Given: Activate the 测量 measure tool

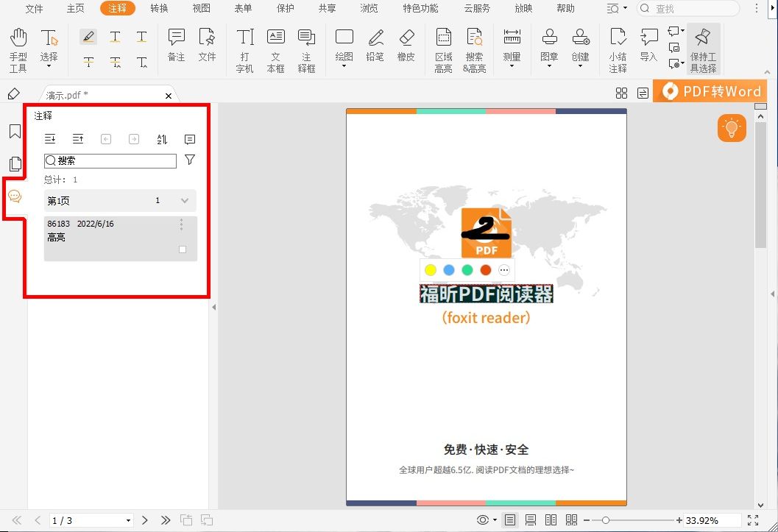Looking at the screenshot, I should point(512,44).
